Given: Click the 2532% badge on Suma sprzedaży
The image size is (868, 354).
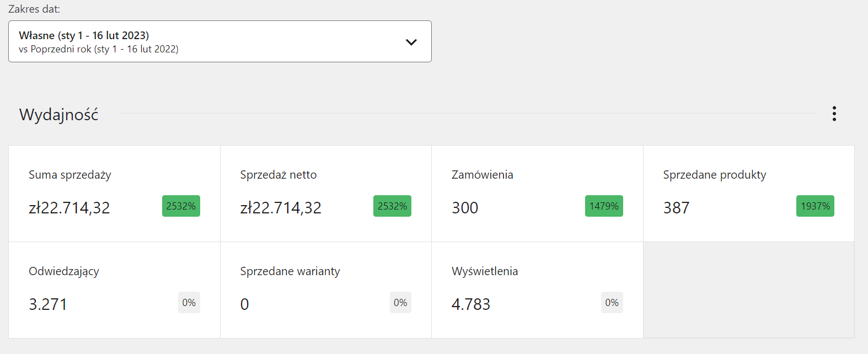Looking at the screenshot, I should (x=181, y=206).
